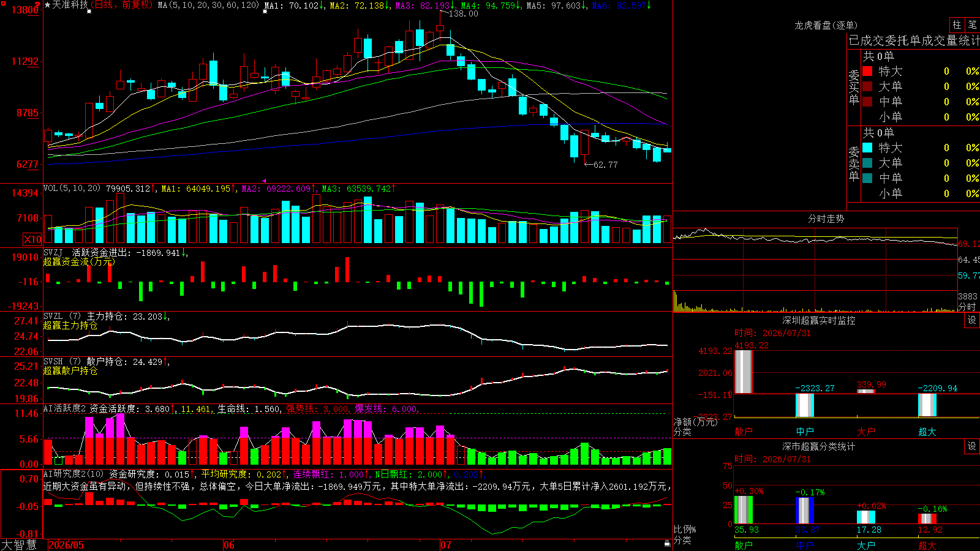Screen dimensions: 980x551
Task: Click the small magenta arrow below price chart
Action: [264, 181]
